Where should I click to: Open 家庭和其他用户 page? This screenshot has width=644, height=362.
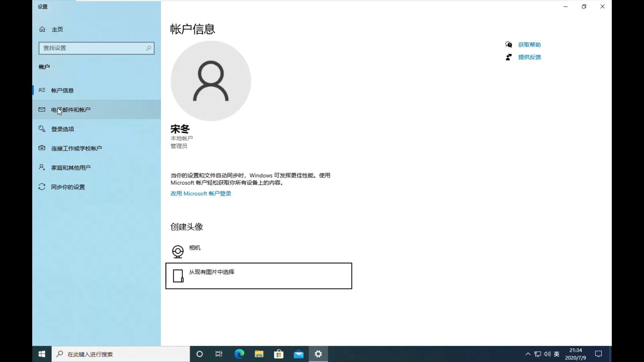[97, 167]
